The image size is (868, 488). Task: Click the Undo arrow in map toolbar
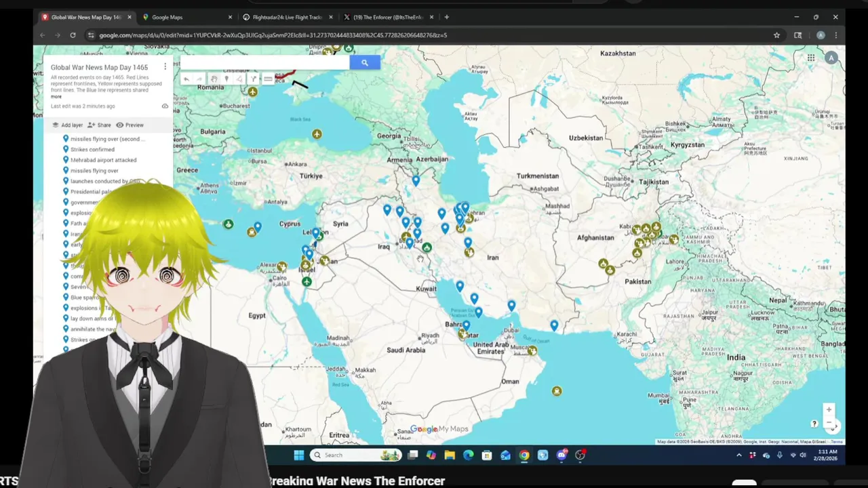186,79
